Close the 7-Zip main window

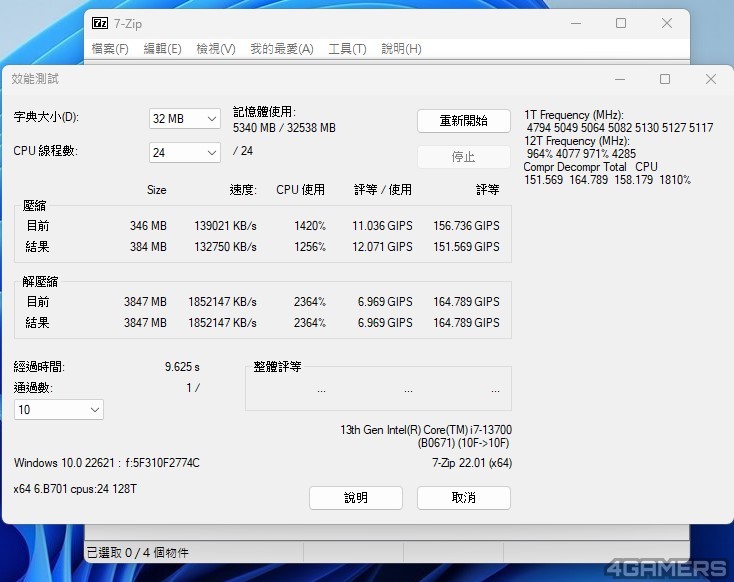[x=667, y=23]
